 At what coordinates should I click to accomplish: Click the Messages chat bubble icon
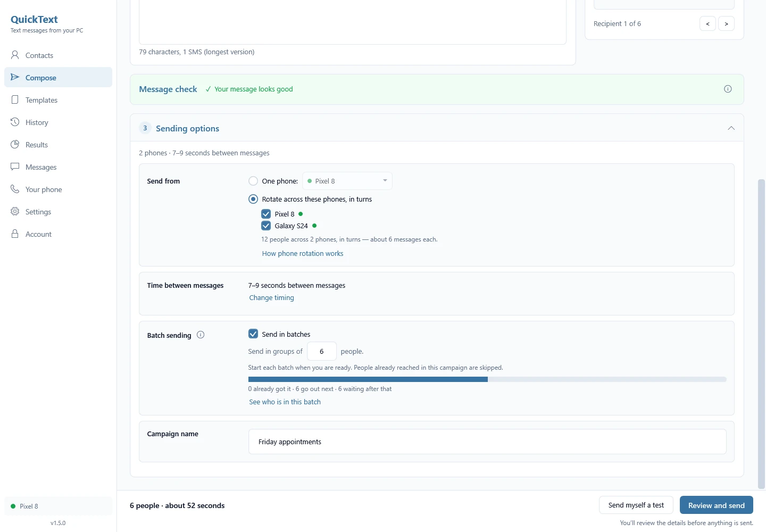(x=15, y=167)
